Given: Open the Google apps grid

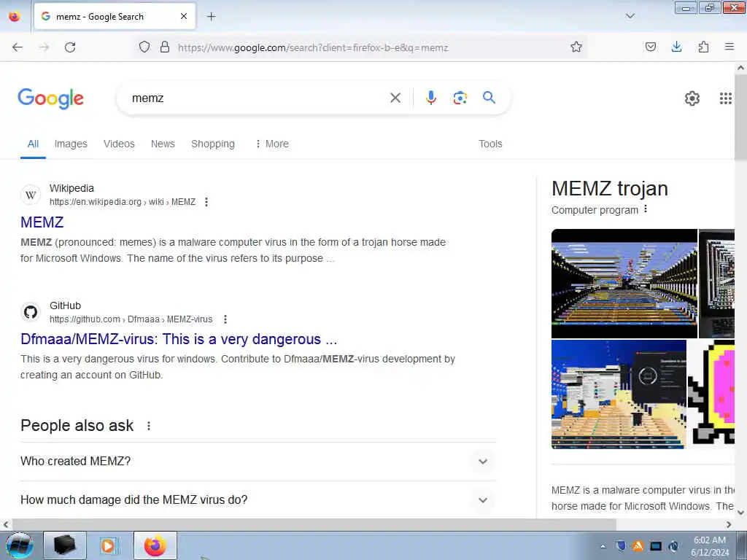Looking at the screenshot, I should [725, 98].
